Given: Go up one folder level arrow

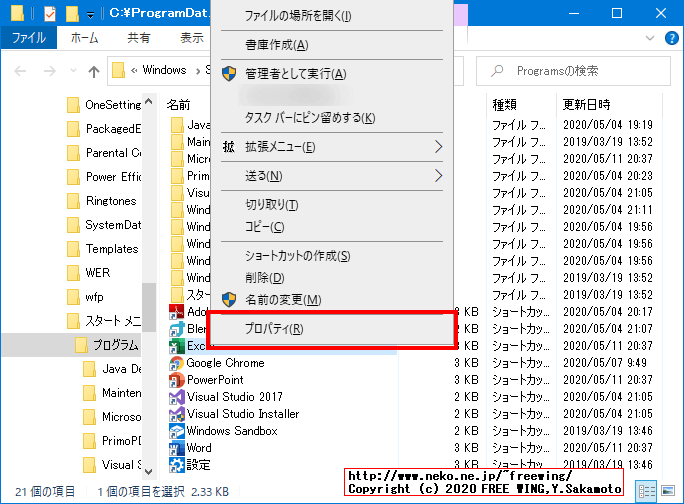Looking at the screenshot, I should (94, 71).
